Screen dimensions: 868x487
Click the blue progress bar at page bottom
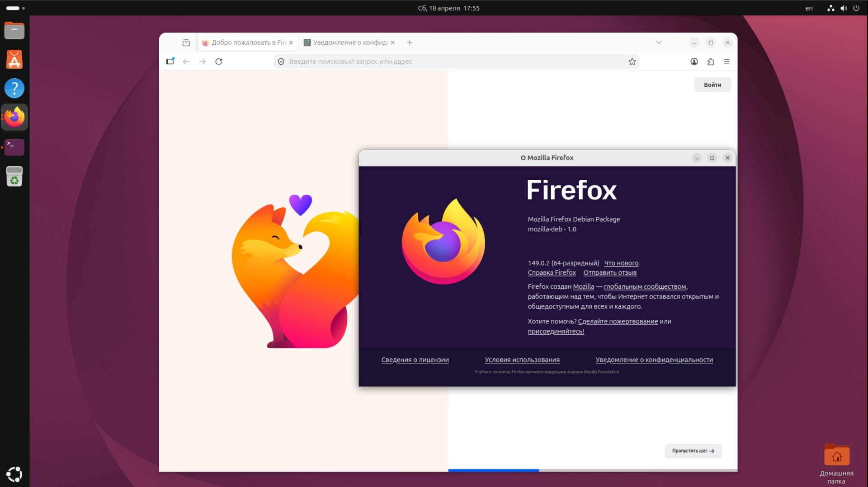[493, 470]
